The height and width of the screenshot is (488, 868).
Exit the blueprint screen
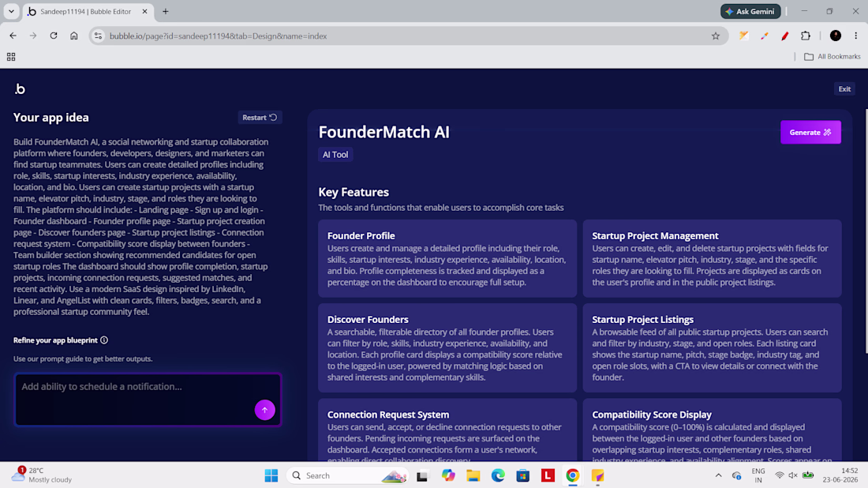[x=844, y=88]
